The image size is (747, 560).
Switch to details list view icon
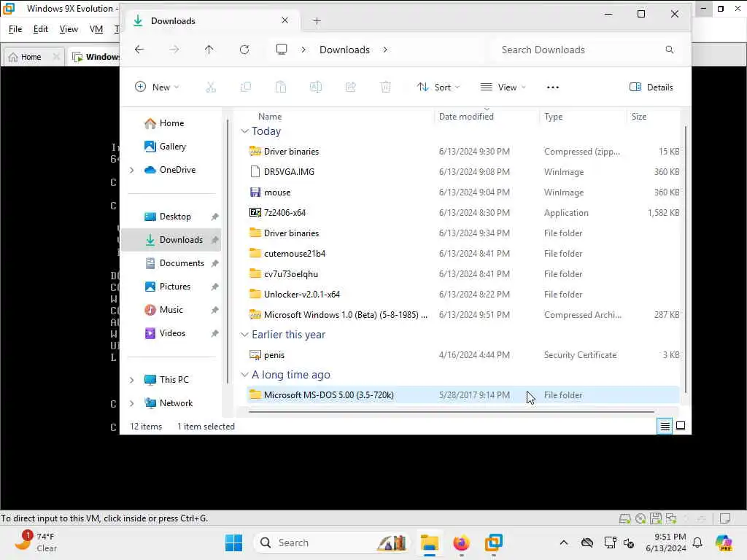[665, 426]
